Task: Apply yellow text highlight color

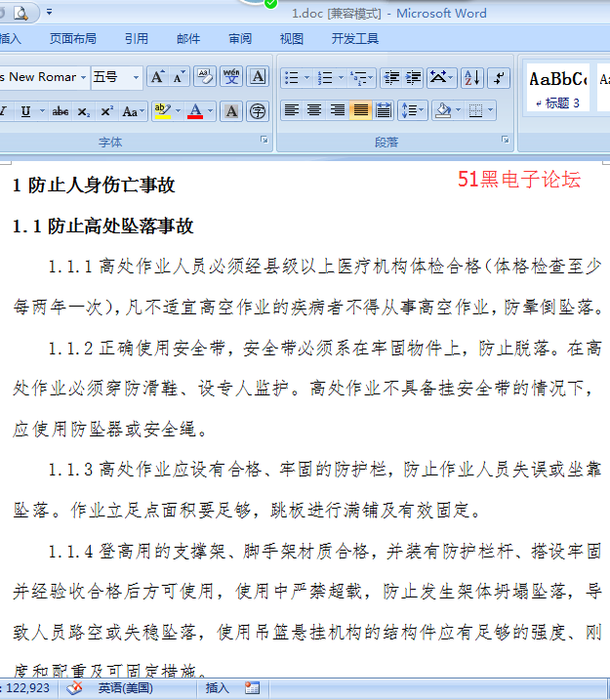Action: click(x=162, y=111)
